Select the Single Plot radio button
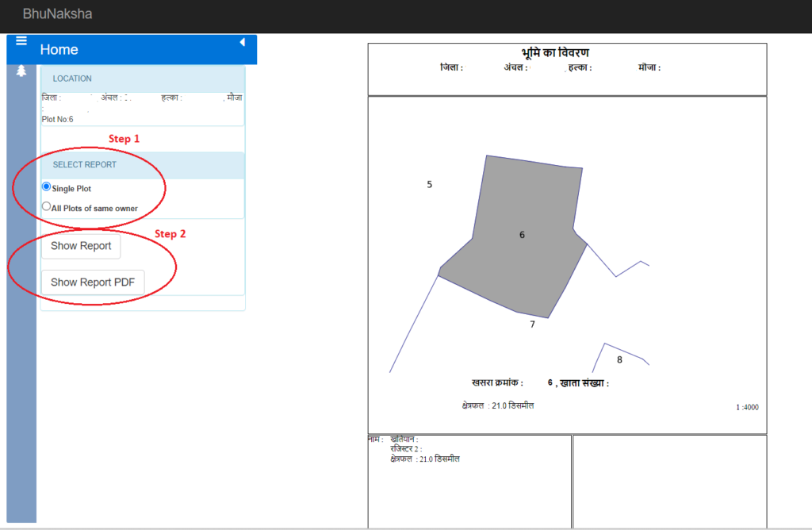 pos(46,186)
